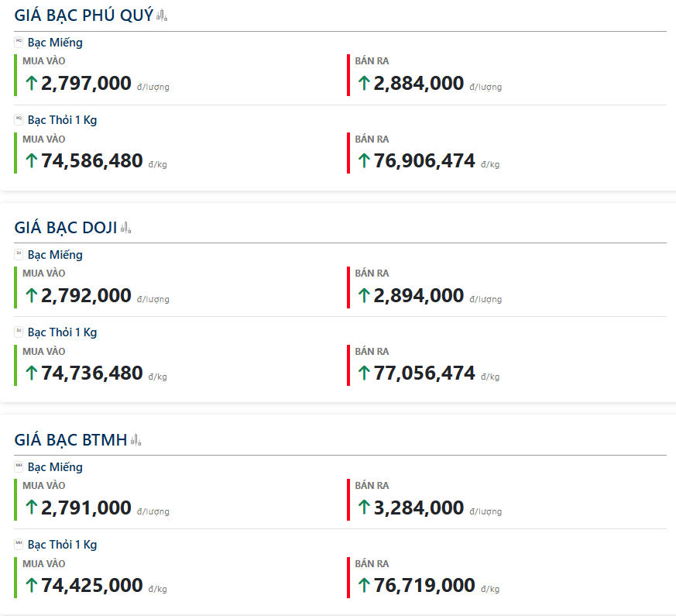Viewport: 676px width, 616px height.
Task: Click DOJI logo next to Bạc Thỏi 1 Kg
Action: [x=19, y=332]
